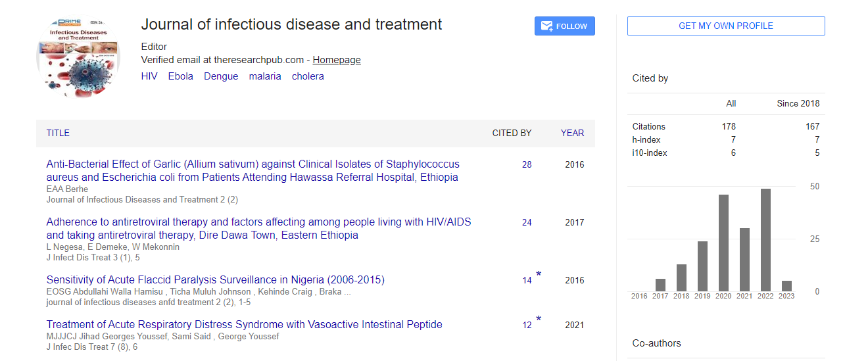This screenshot has height=361, width=868.
Task: Select the cholera interest tag
Action: 308,76
